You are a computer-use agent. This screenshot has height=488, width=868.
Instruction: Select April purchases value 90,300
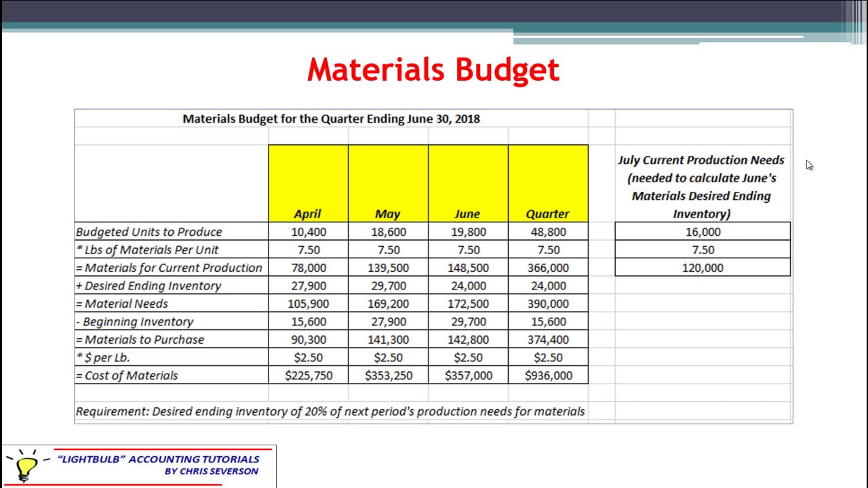309,340
